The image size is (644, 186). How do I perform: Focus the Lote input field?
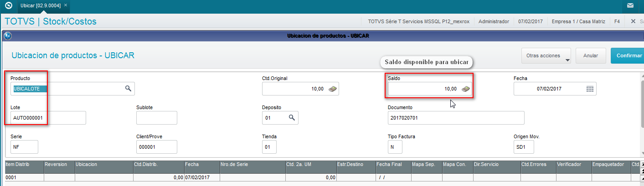pyautogui.click(x=48, y=117)
